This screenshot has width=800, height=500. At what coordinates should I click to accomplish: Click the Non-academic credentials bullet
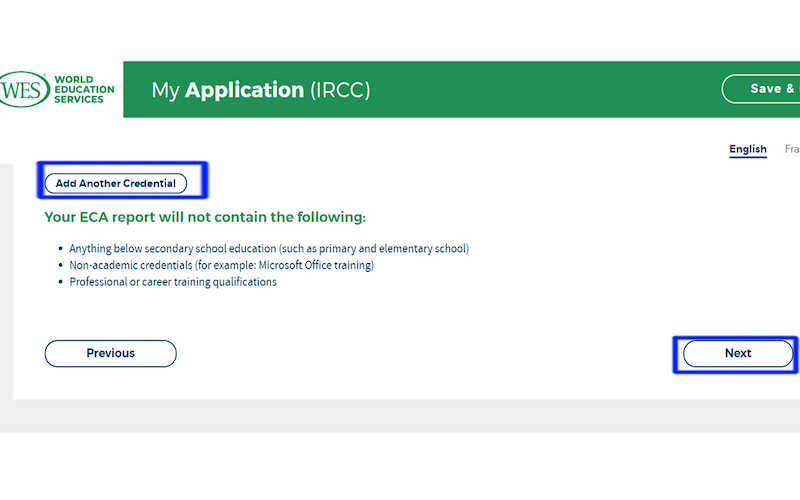click(221, 265)
